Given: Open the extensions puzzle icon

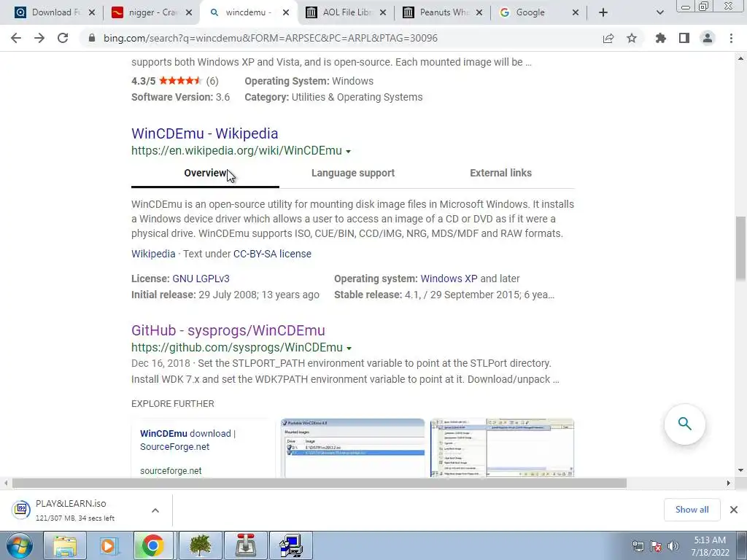Looking at the screenshot, I should coord(661,38).
